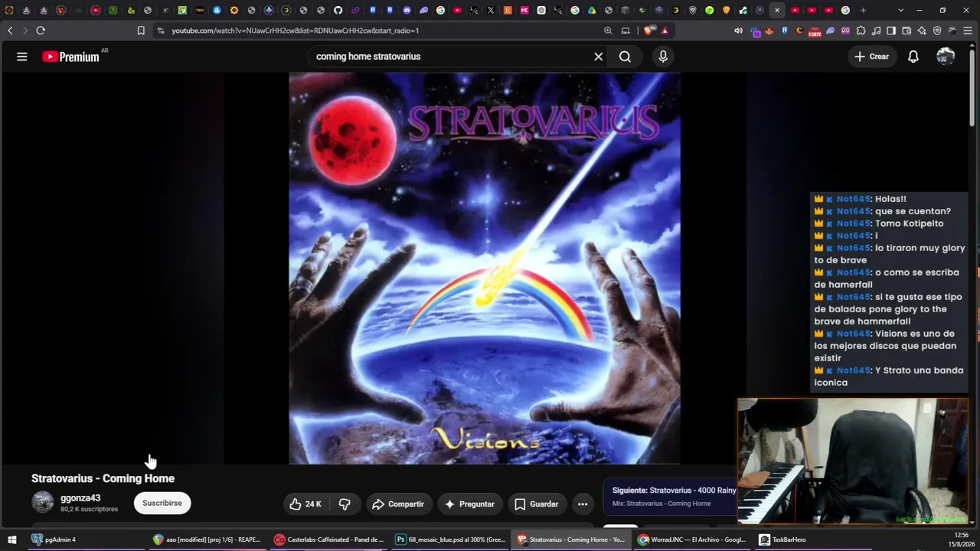Viewport: 980px width, 551px height.
Task: Open a new browser tab
Action: click(x=863, y=10)
